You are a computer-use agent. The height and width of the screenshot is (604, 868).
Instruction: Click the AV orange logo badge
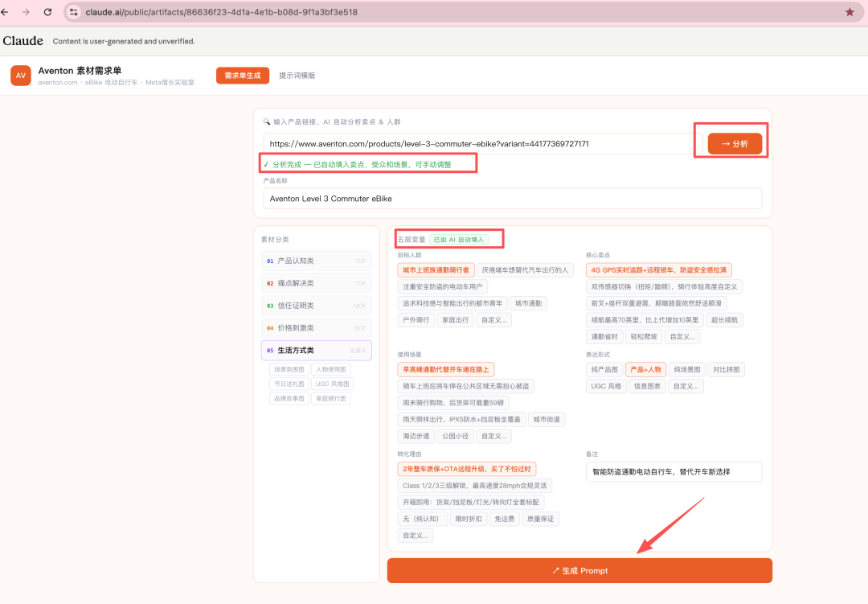[x=20, y=76]
